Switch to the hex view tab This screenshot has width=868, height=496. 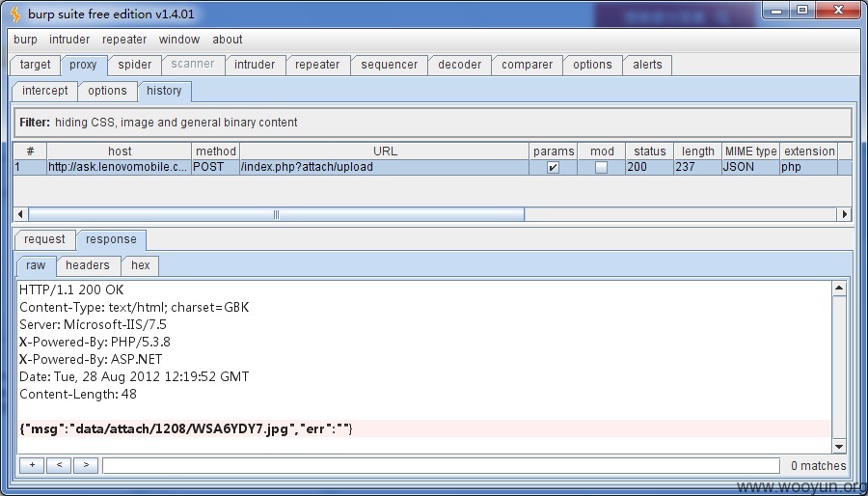(x=141, y=265)
